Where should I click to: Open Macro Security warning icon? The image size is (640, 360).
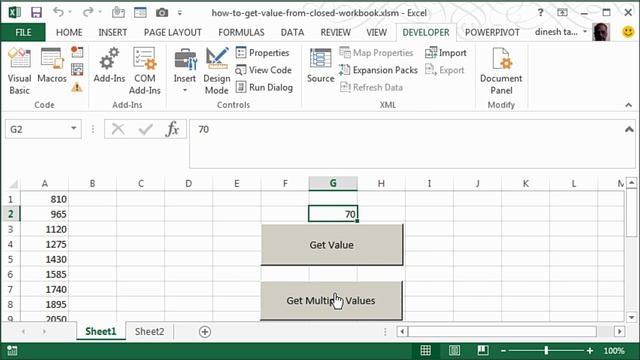77,87
